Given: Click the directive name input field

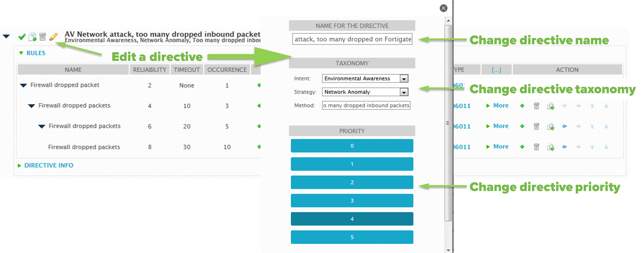Looking at the screenshot, I should point(352,39).
